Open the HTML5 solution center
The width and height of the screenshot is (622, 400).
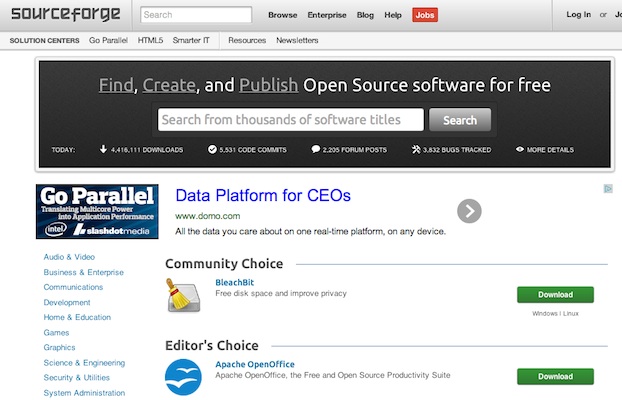click(150, 40)
